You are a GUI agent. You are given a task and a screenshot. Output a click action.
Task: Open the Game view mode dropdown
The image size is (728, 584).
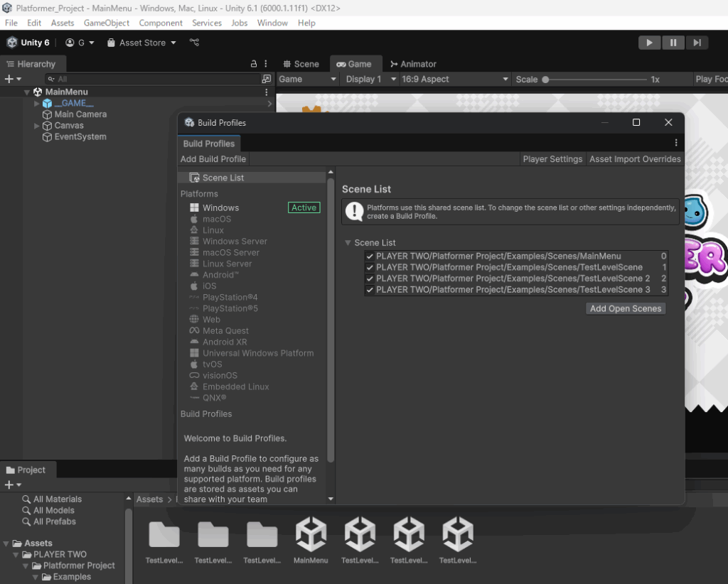pos(307,80)
